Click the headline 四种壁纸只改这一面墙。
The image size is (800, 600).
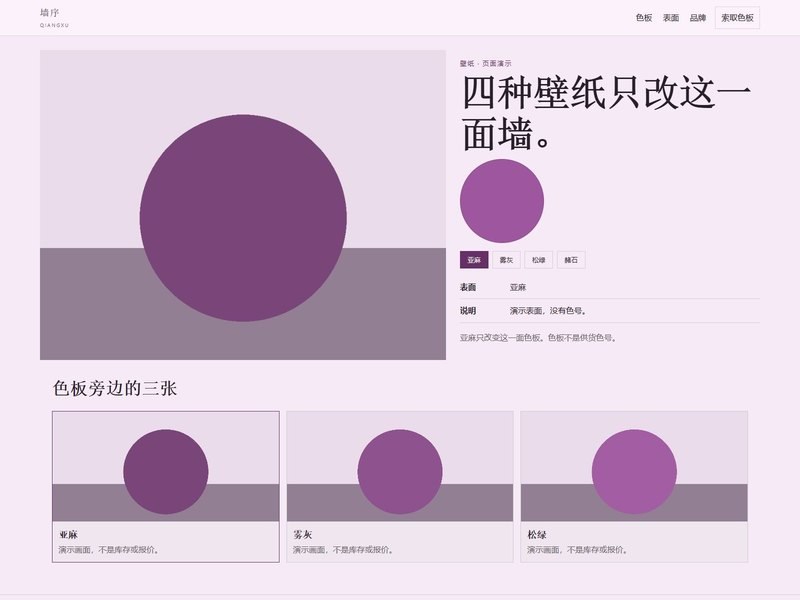coord(607,113)
